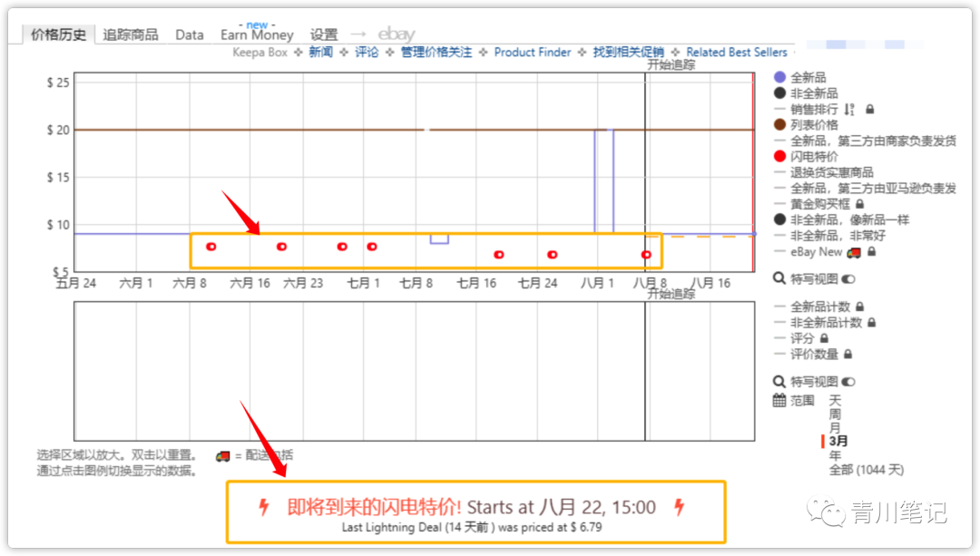This screenshot has width=980, height=556.
Task: Open the 评论 link
Action: [367, 53]
